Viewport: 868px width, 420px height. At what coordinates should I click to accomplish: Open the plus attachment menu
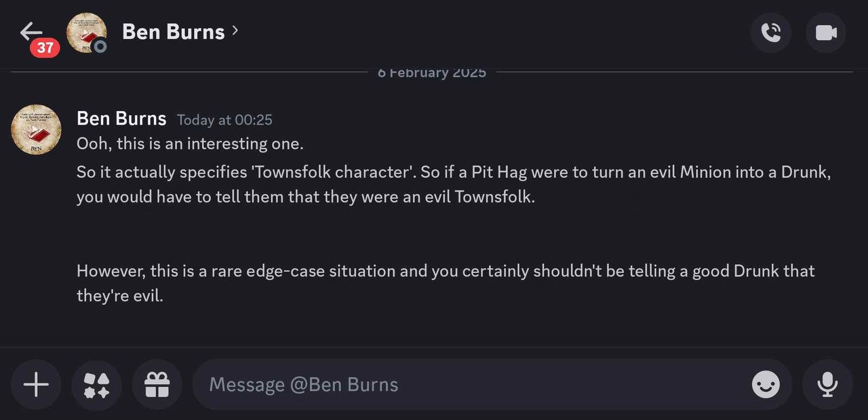[36, 385]
